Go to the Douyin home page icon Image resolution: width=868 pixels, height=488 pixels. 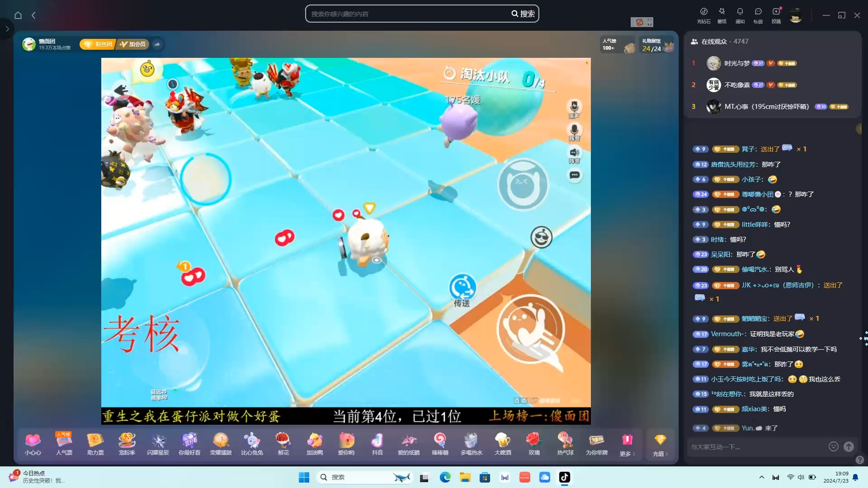(18, 15)
